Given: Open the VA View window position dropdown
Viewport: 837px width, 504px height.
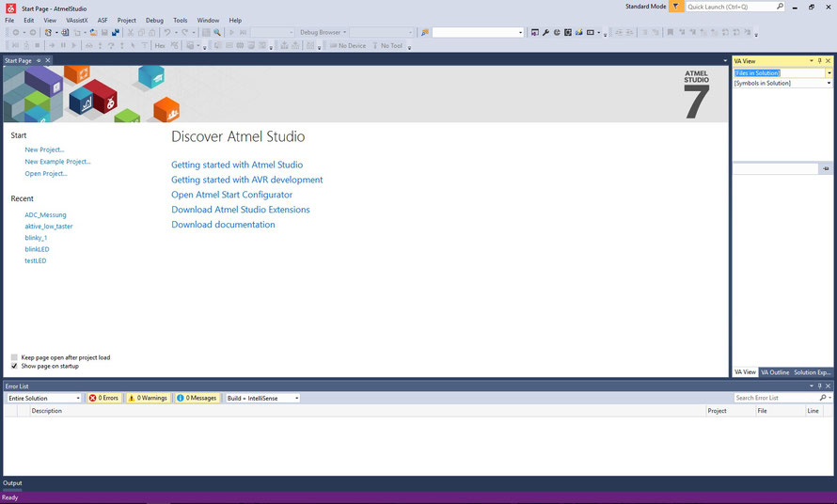Looking at the screenshot, I should coord(812,61).
